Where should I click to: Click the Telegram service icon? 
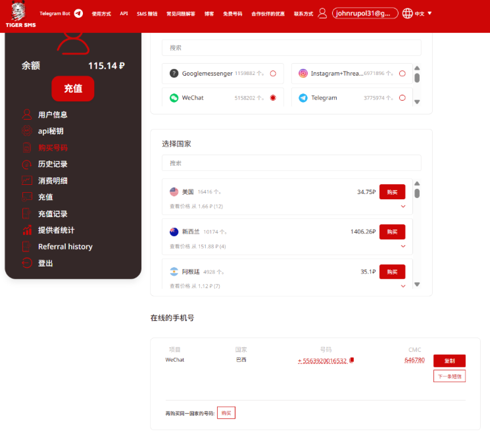click(303, 98)
